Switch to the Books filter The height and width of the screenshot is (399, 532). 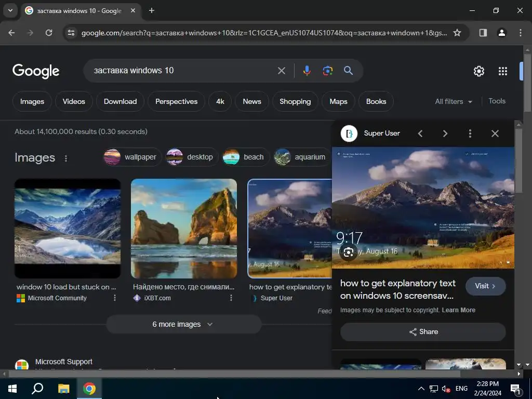(x=376, y=101)
